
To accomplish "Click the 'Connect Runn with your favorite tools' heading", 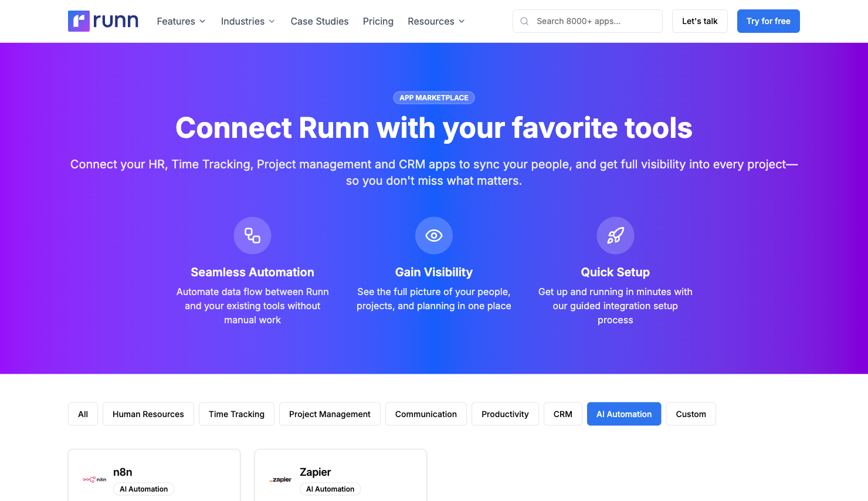I will 434,128.
